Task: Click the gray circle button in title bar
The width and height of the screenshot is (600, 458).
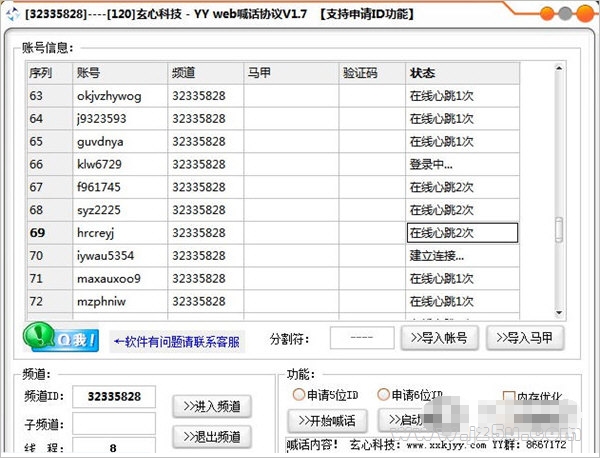Action: click(x=565, y=14)
